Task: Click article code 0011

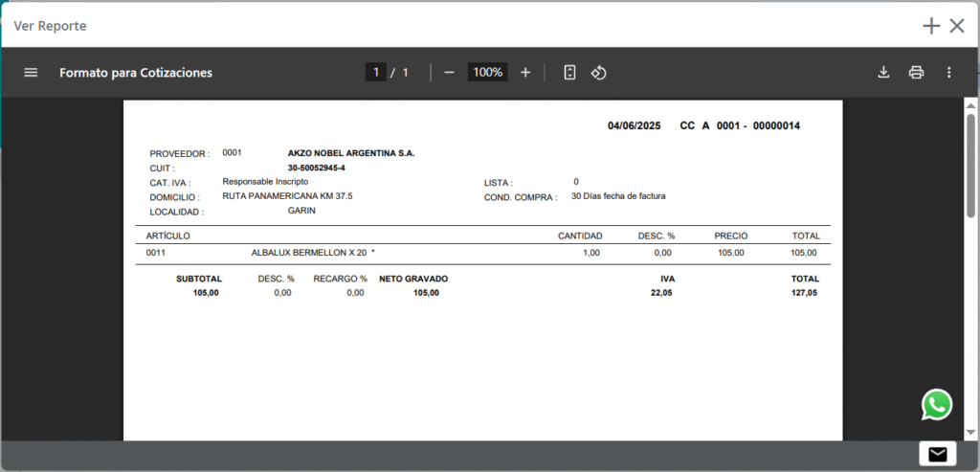Action: tap(154, 253)
